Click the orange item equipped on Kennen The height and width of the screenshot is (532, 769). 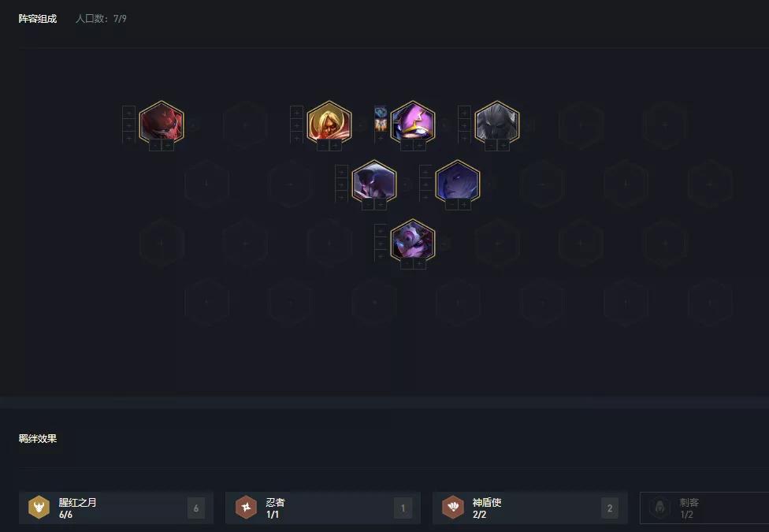pos(381,125)
